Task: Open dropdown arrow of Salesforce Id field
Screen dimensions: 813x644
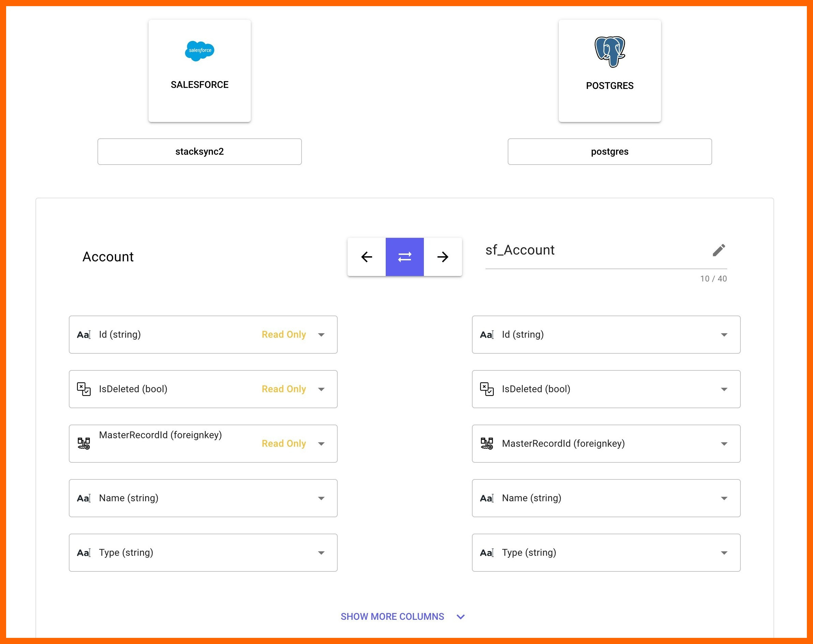Action: point(321,335)
